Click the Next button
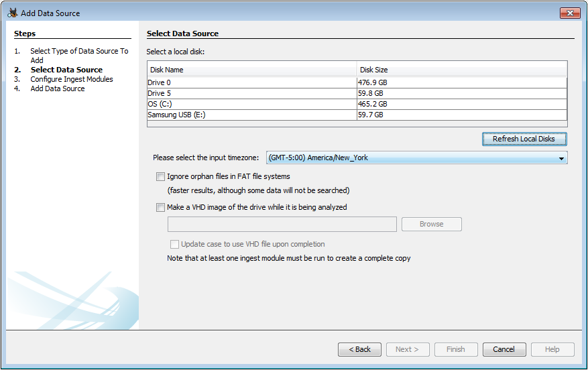The width and height of the screenshot is (588, 370). point(407,349)
